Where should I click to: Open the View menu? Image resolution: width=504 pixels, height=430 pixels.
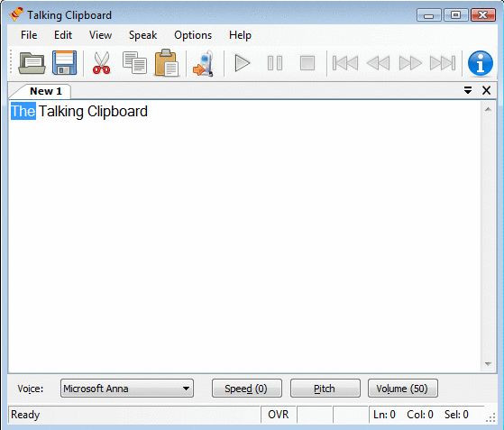[x=101, y=35]
